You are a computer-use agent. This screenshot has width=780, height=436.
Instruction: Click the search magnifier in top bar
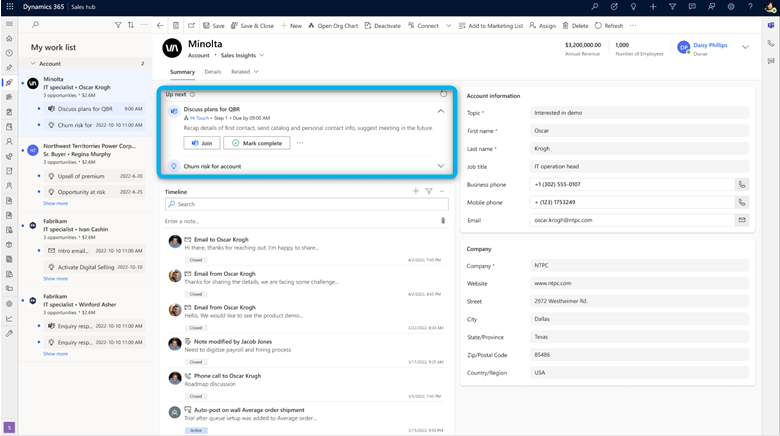point(594,6)
